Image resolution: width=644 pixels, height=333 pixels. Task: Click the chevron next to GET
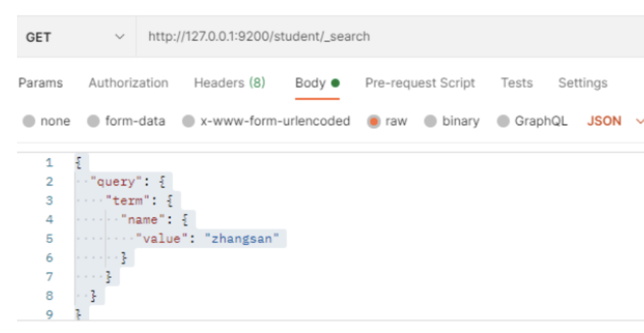tap(119, 37)
